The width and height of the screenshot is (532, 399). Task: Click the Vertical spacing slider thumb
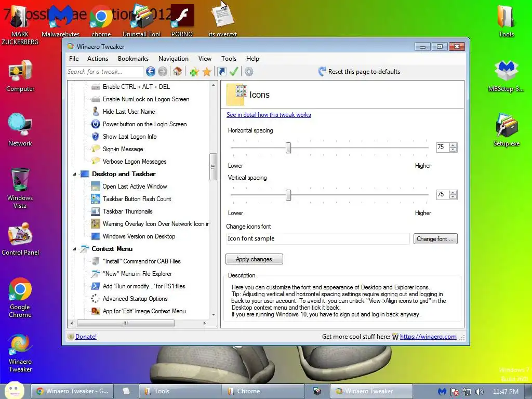288,195
